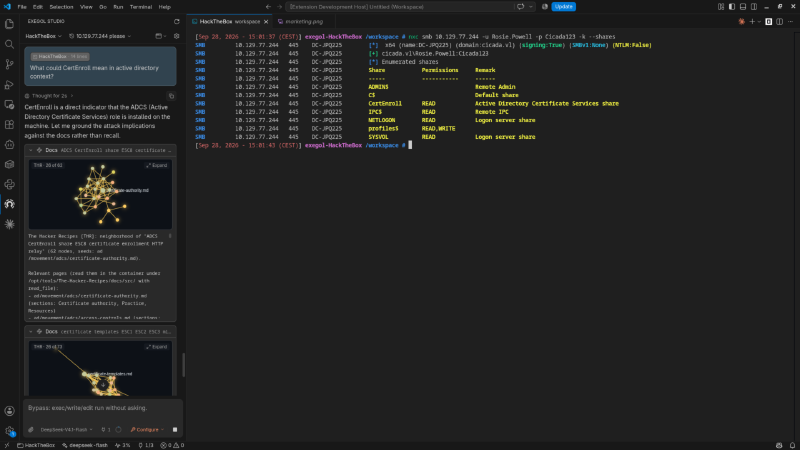Open the Extensions view
This screenshot has width=800, height=450.
[x=9, y=124]
